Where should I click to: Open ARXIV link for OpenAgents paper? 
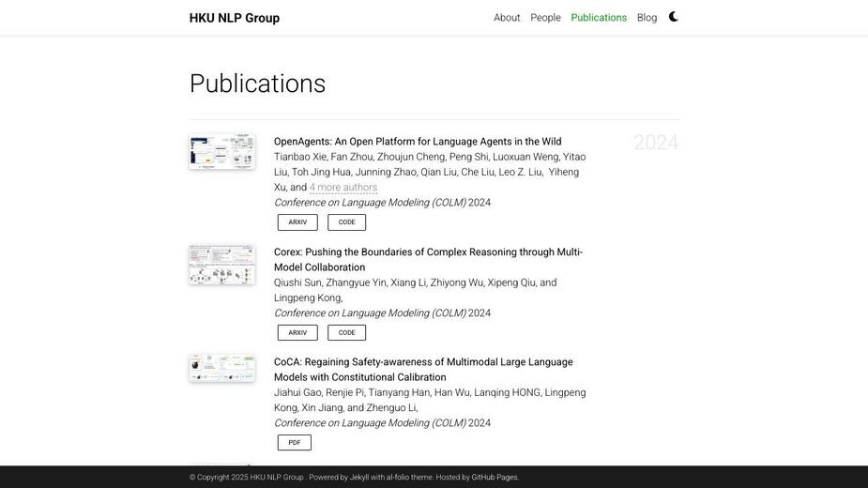click(x=297, y=222)
